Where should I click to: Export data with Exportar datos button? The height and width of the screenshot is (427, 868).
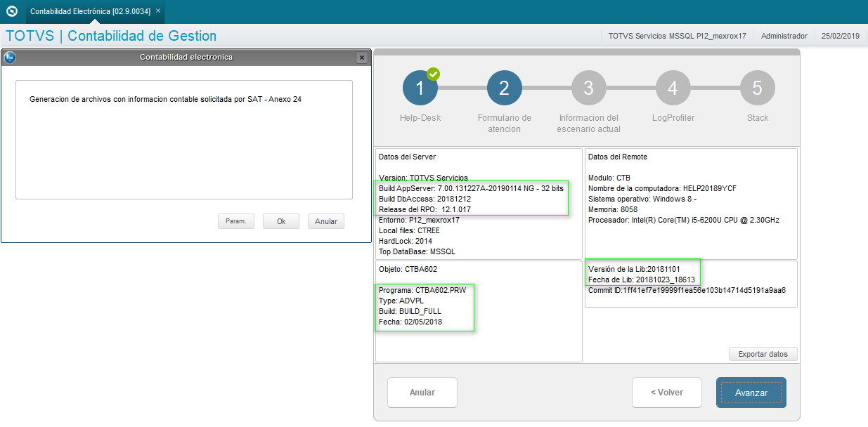[763, 354]
